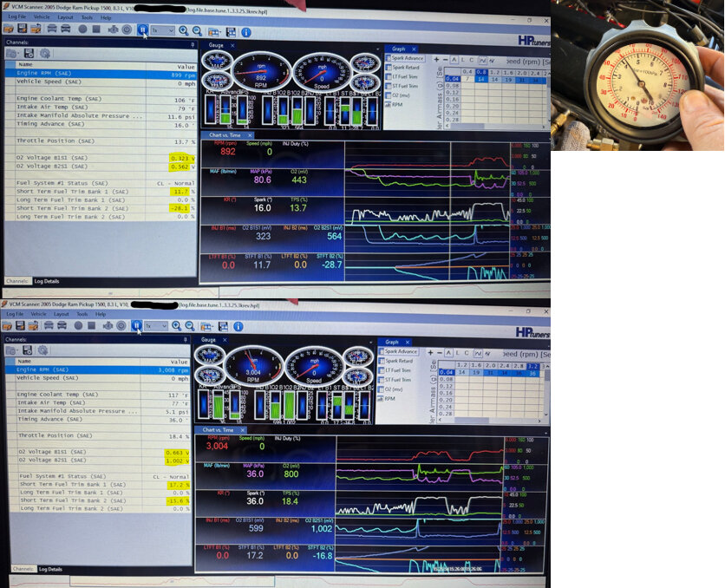Image resolution: width=725 pixels, height=588 pixels.
Task: Toggle A (average) mode in top Graph toolbar
Action: pyautogui.click(x=454, y=60)
